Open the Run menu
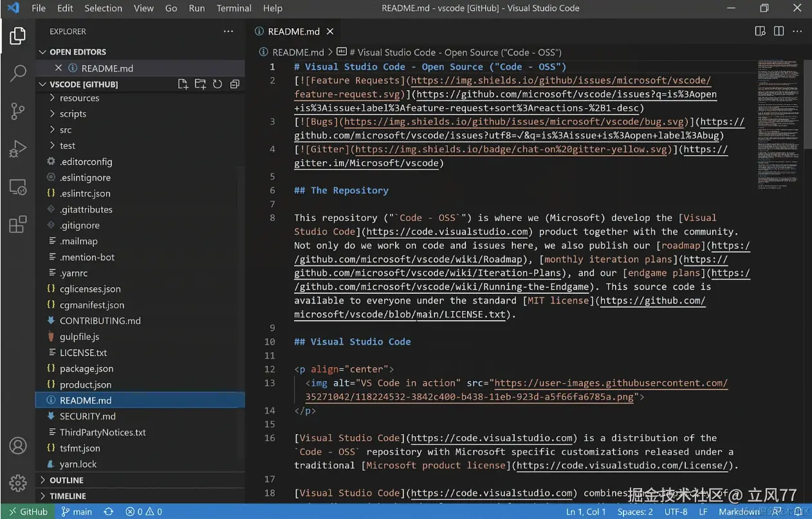 pos(197,8)
